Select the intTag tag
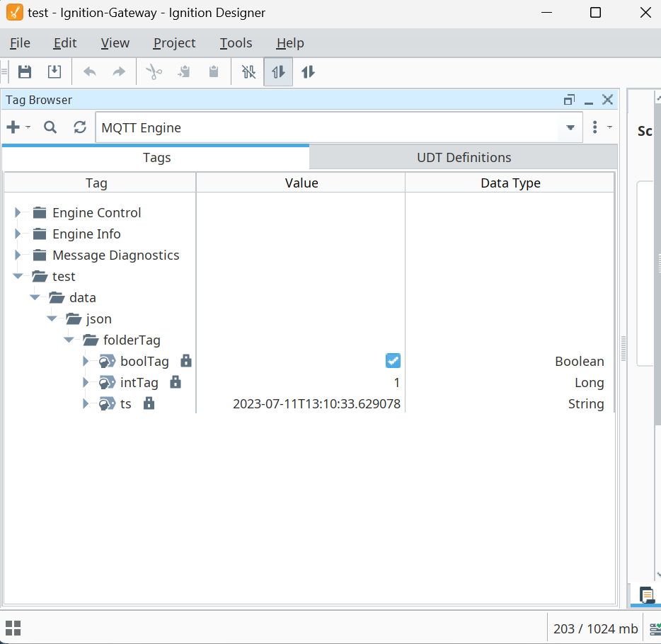 tap(139, 383)
